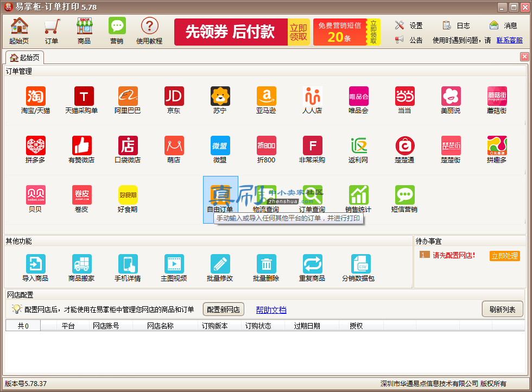Open 商品 products from the toolbar
The width and height of the screenshot is (532, 392).
click(84, 31)
